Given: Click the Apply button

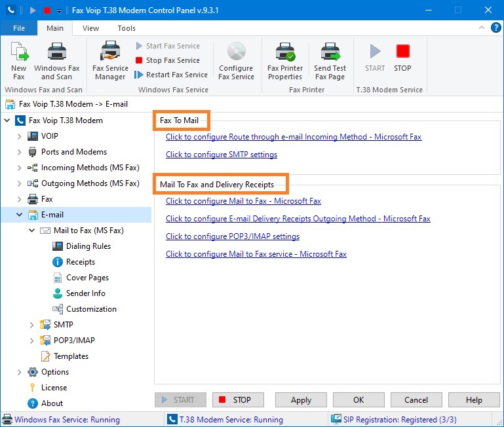Looking at the screenshot, I should [x=301, y=400].
